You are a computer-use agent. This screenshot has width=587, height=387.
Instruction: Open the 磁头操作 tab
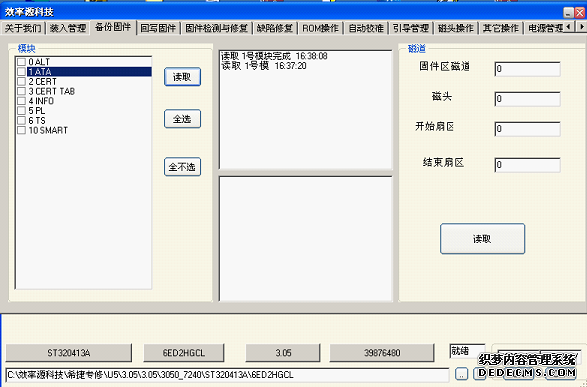click(x=456, y=28)
